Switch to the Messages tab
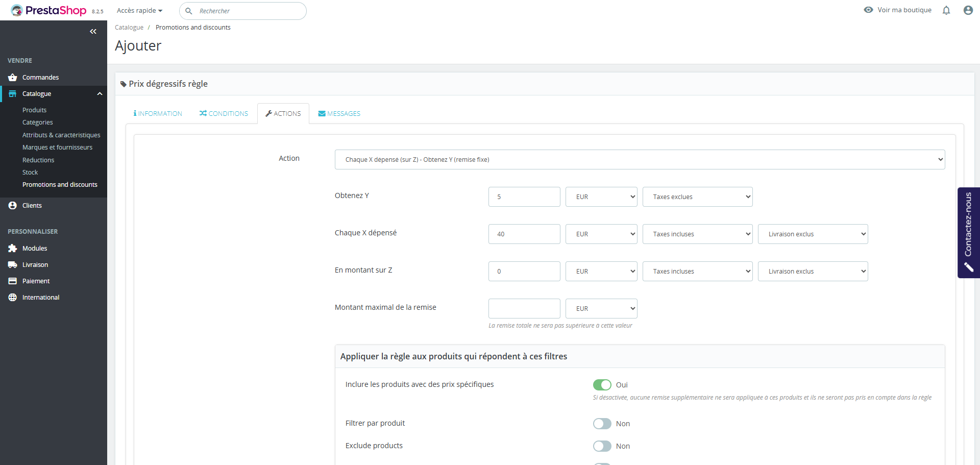 (339, 114)
